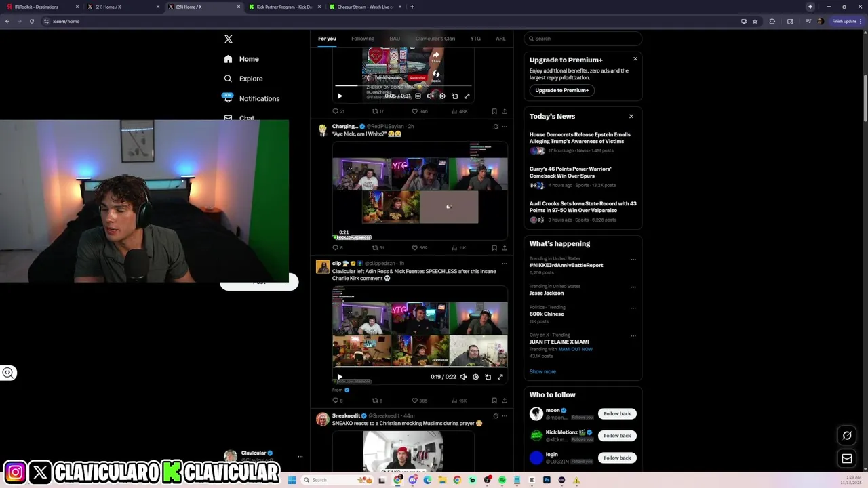Share the top post with 346 likes

pyautogui.click(x=504, y=111)
